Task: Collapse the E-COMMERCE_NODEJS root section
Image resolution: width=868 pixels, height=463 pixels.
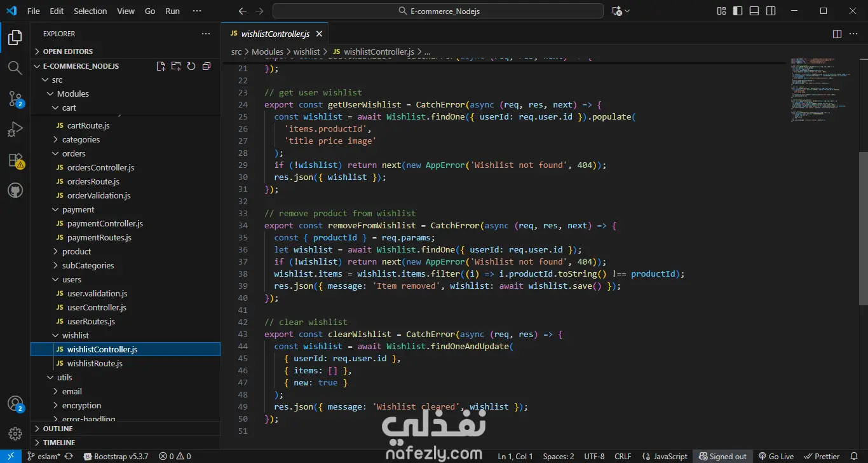Action: 81,66
